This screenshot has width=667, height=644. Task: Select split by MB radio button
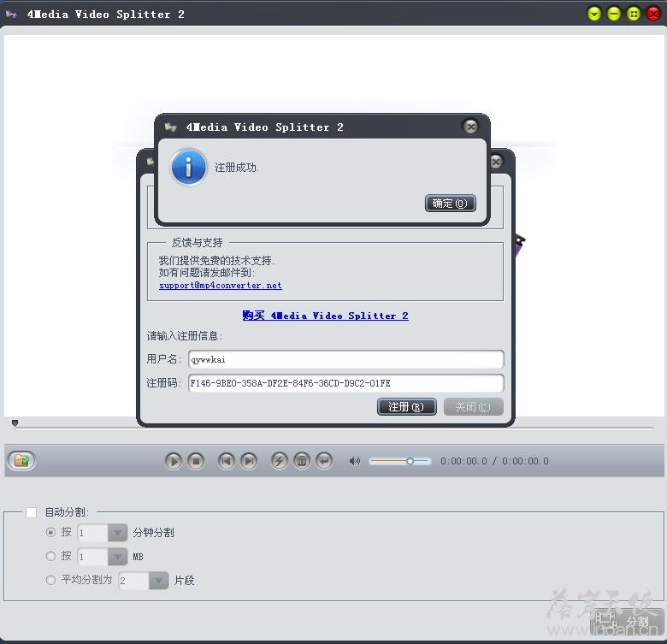[x=50, y=557]
